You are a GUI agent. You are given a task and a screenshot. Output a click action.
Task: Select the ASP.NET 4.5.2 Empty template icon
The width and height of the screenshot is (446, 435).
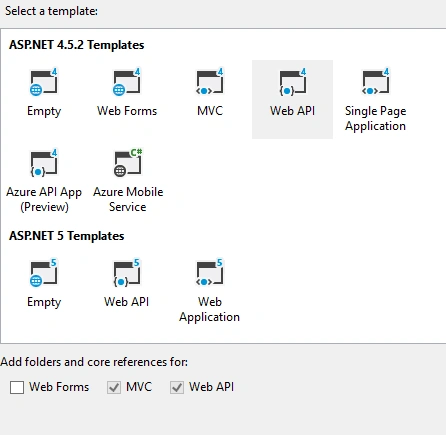point(44,82)
